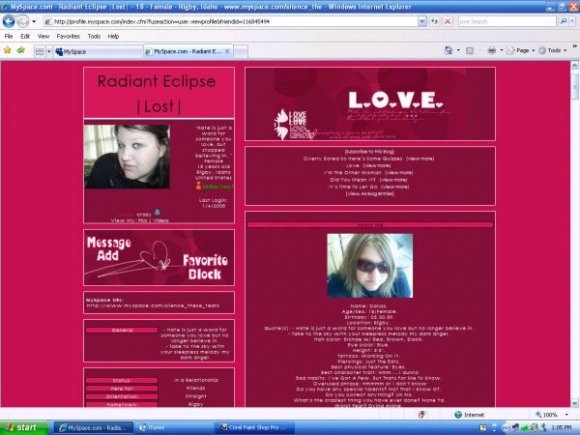Image resolution: width=580 pixels, height=435 pixels.
Task: Open the Page command bar menu
Action: tap(521, 50)
